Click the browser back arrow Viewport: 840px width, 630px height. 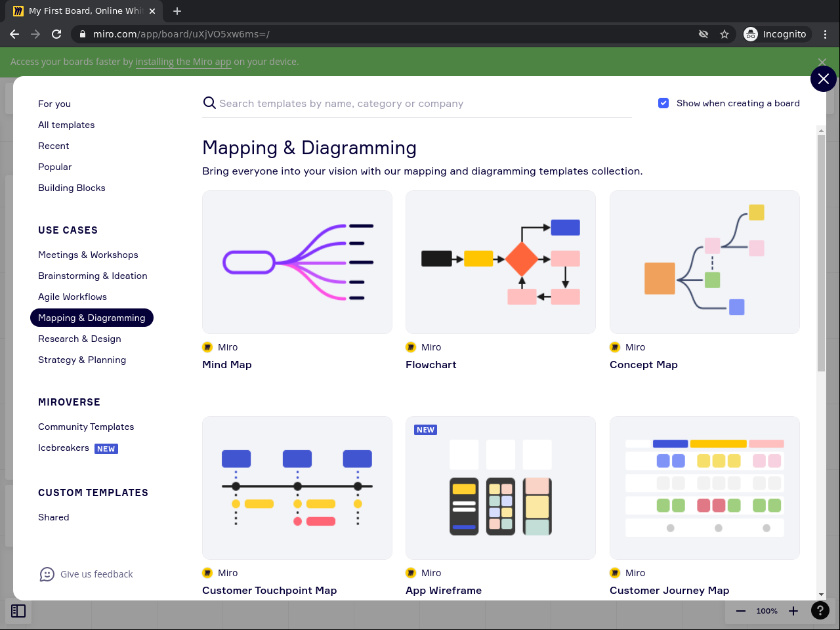[14, 34]
